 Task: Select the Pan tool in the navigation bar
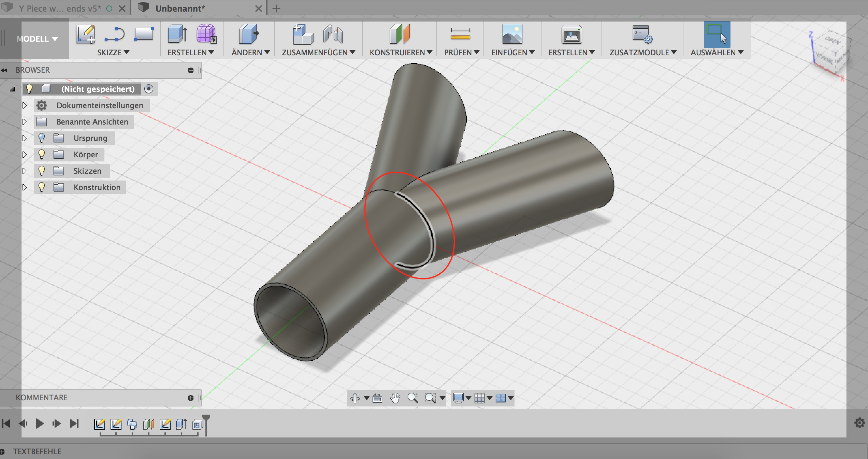click(x=396, y=398)
